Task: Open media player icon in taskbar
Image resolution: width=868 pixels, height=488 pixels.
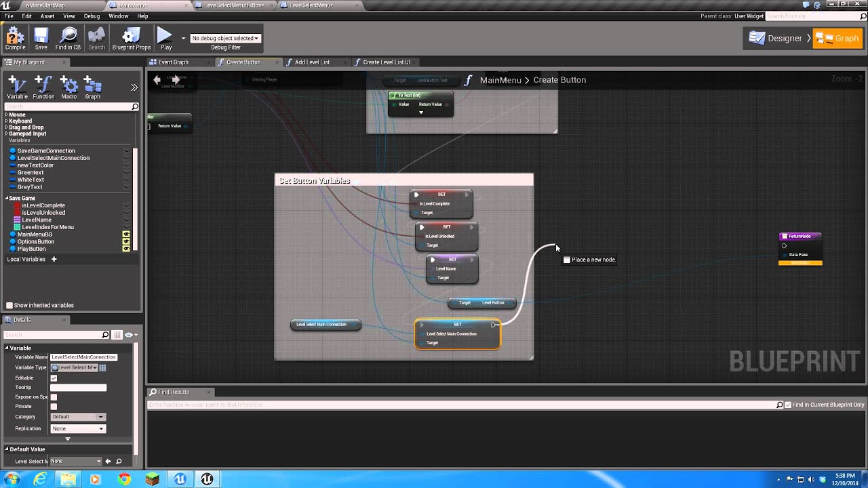Action: pos(95,479)
